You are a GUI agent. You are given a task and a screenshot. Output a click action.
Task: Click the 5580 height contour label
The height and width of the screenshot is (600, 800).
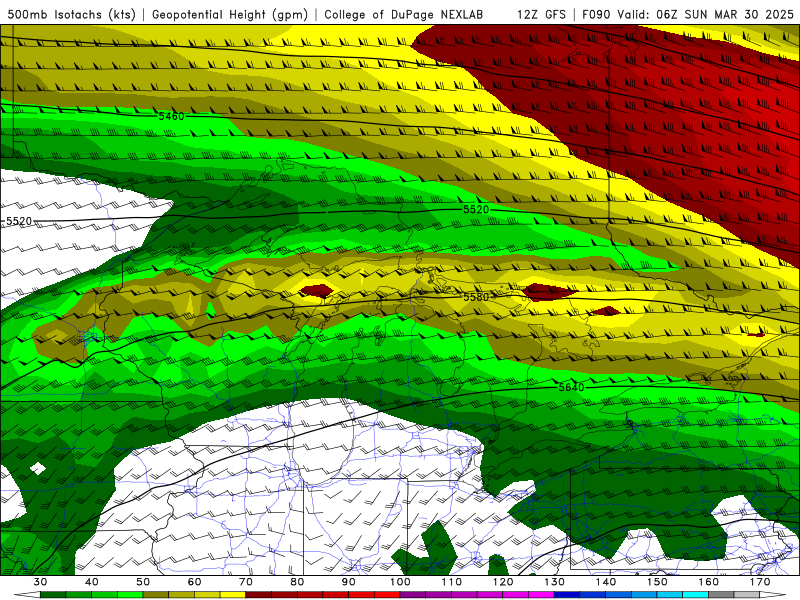pyautogui.click(x=476, y=296)
